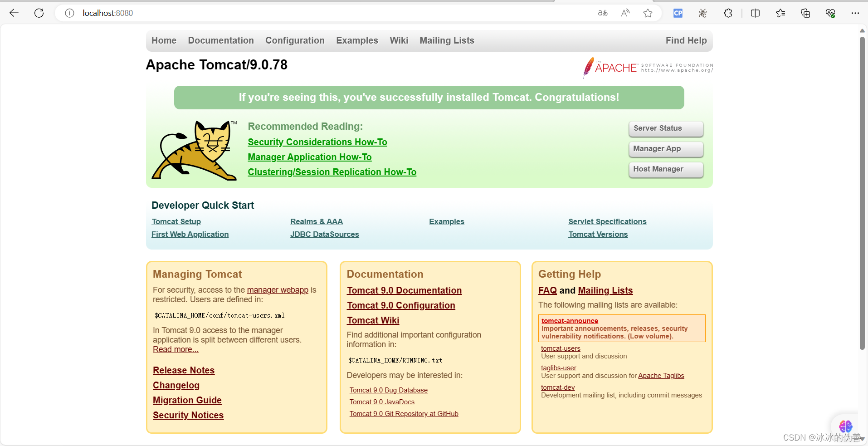
Task: Open the Migration Guide link
Action: [187, 400]
